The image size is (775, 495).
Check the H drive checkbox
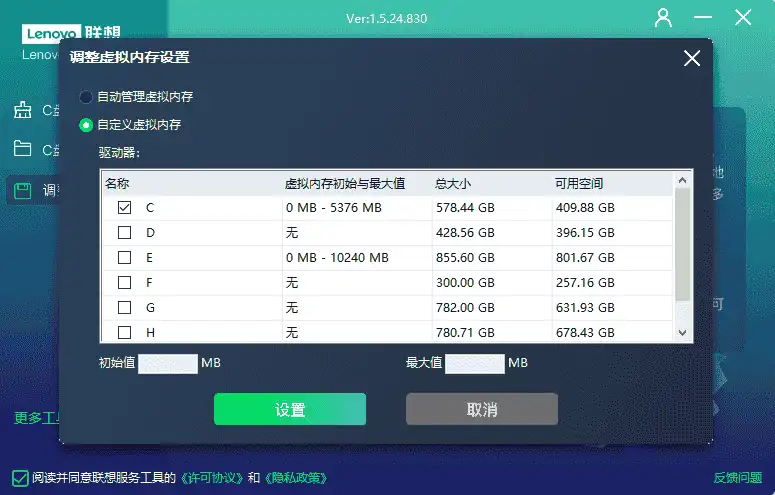pyautogui.click(x=125, y=332)
